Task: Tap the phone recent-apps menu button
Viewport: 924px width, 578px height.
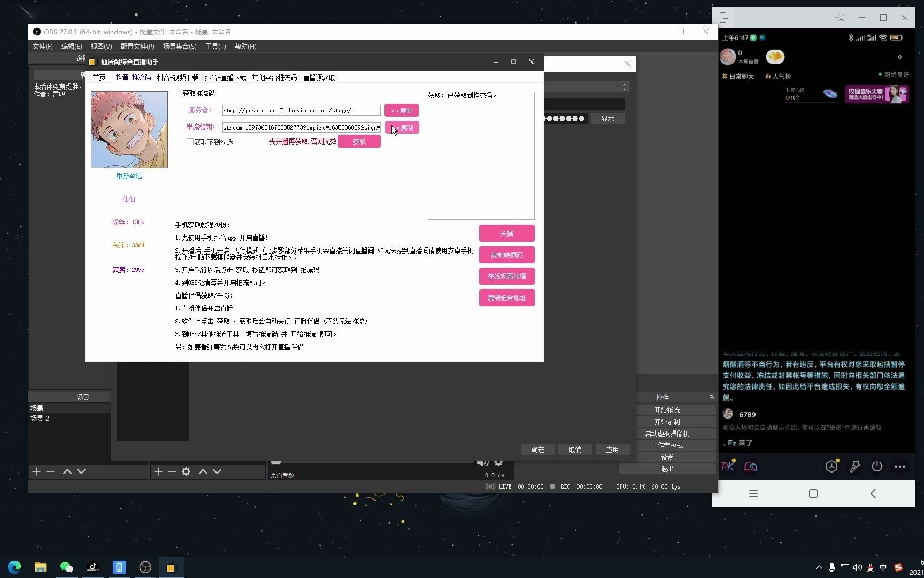Action: pyautogui.click(x=753, y=493)
